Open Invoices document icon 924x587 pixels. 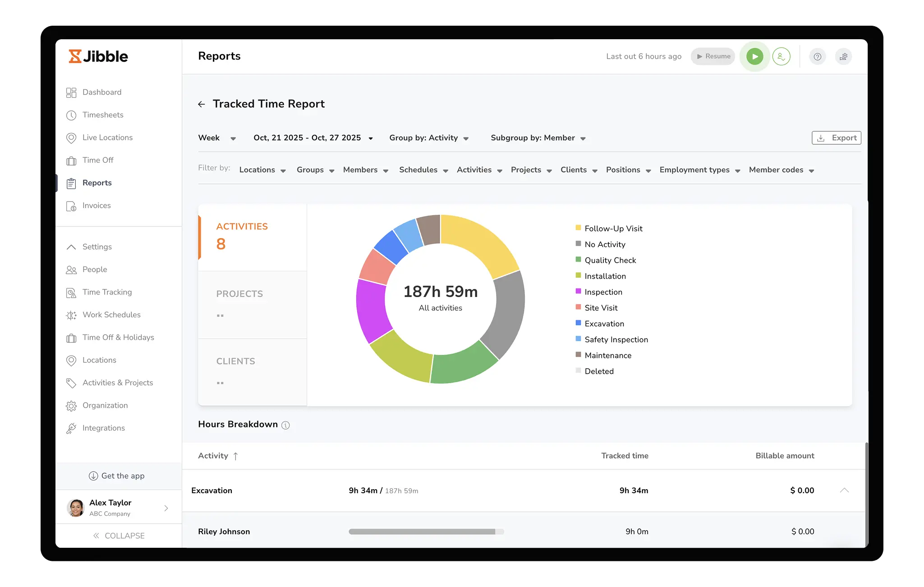click(71, 206)
